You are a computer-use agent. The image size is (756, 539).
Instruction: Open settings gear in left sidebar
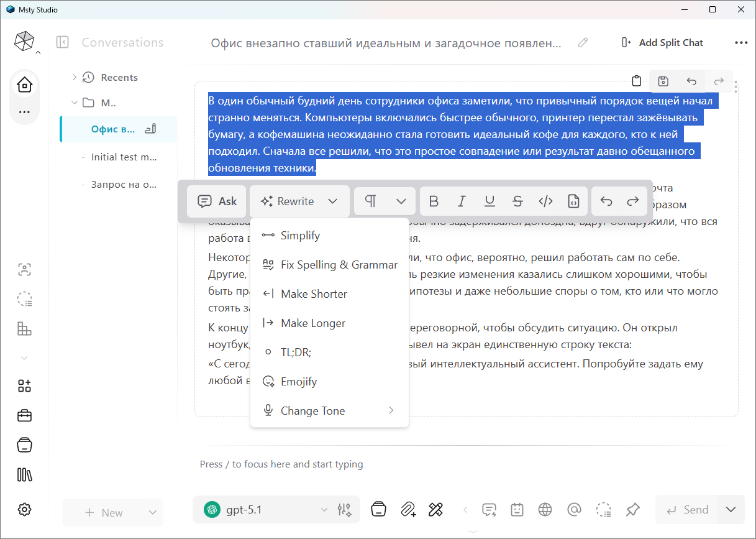24,509
